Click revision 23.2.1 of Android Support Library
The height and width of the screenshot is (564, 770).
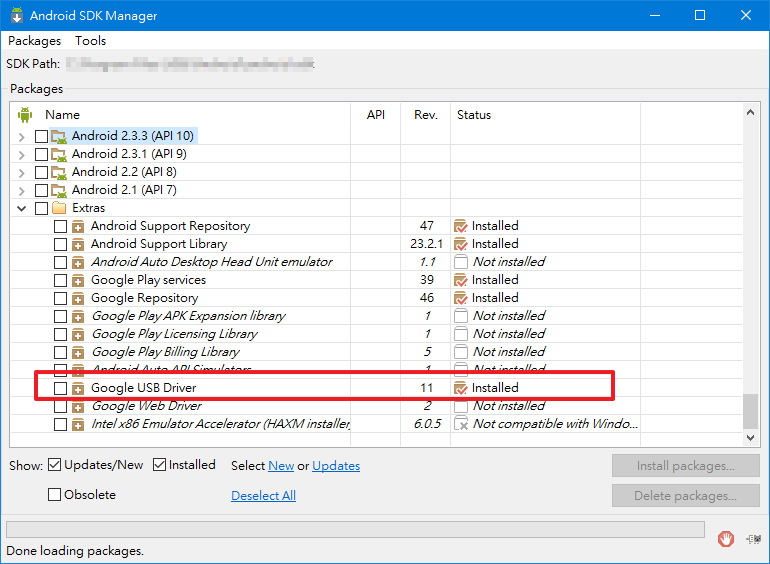coord(426,244)
